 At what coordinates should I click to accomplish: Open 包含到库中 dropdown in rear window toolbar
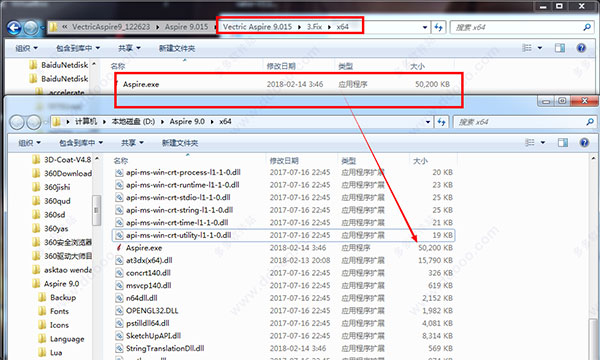pyautogui.click(x=78, y=48)
